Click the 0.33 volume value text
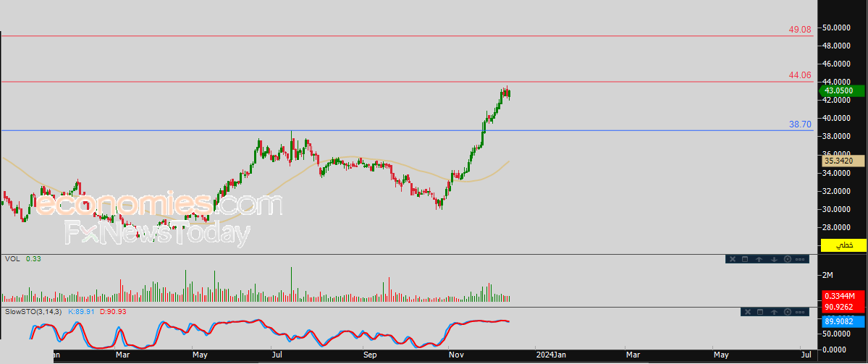This screenshot has width=868, height=364. 33,259
